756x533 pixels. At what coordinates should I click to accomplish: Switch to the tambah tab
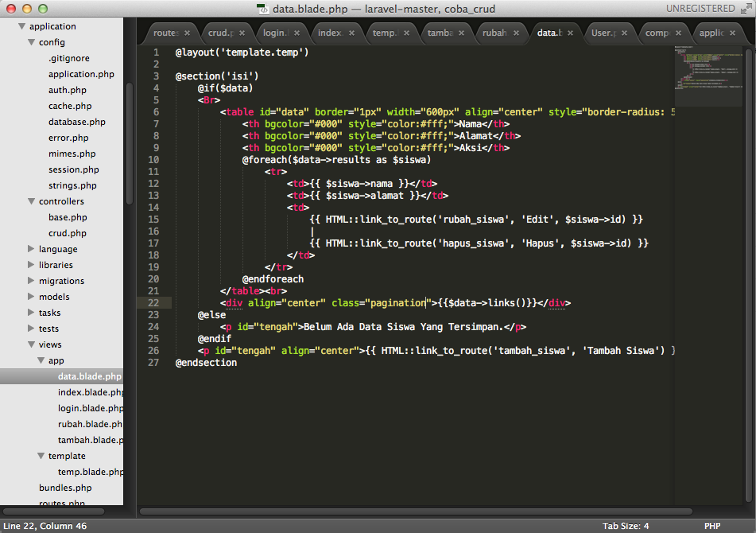(440, 33)
